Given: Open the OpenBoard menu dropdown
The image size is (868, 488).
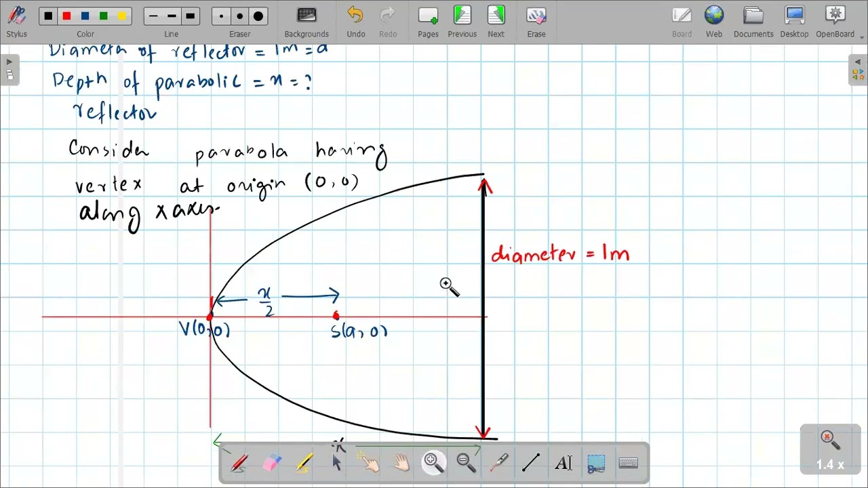Looking at the screenshot, I should pyautogui.click(x=835, y=22).
